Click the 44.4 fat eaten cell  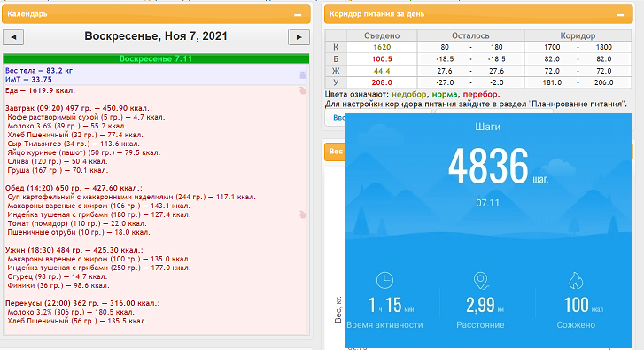[382, 71]
